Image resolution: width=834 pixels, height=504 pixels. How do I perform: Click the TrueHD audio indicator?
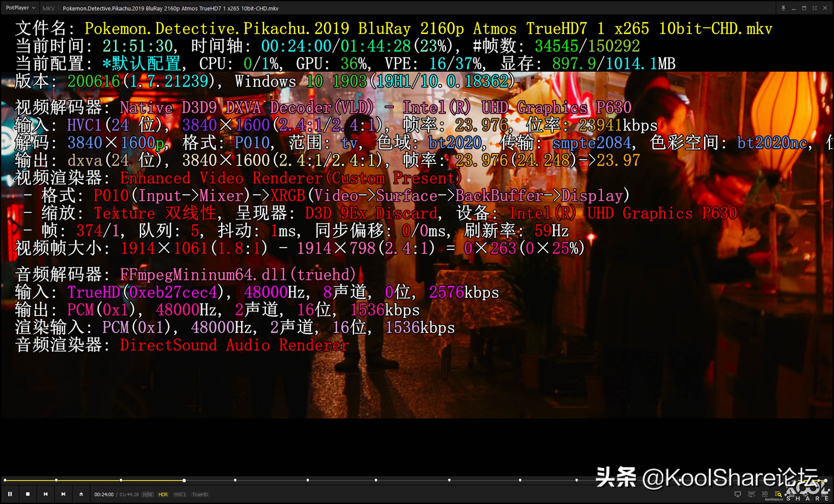200,494
